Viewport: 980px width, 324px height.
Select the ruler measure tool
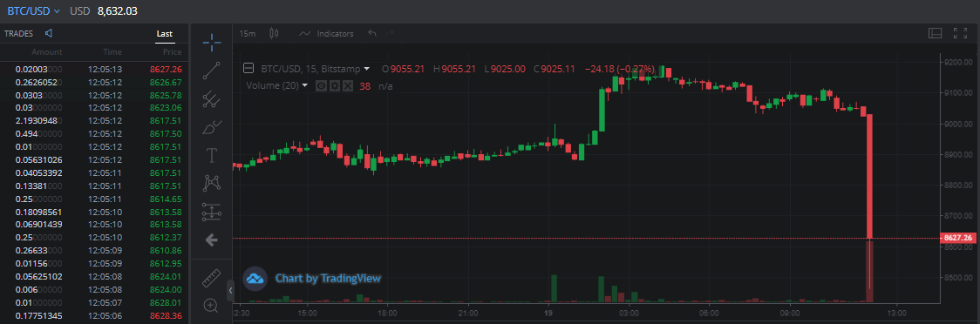211,278
